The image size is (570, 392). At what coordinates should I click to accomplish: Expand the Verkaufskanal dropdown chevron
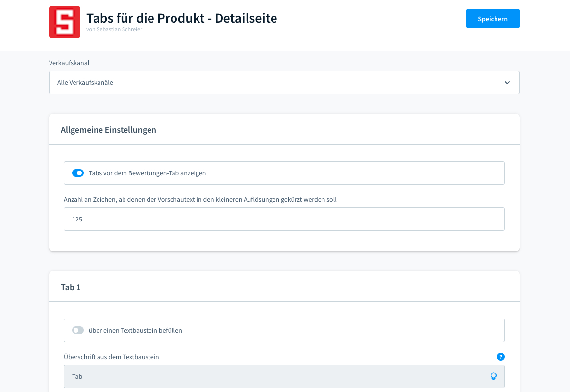pos(507,83)
